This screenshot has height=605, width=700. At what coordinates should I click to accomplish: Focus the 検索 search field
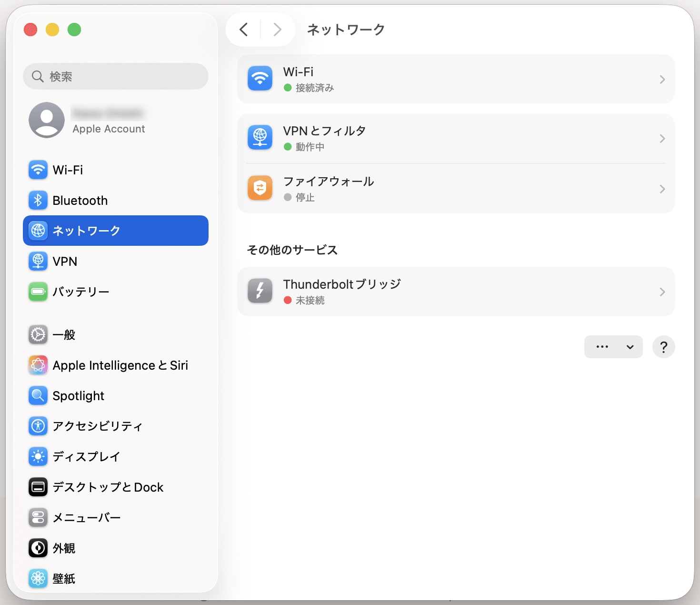116,76
